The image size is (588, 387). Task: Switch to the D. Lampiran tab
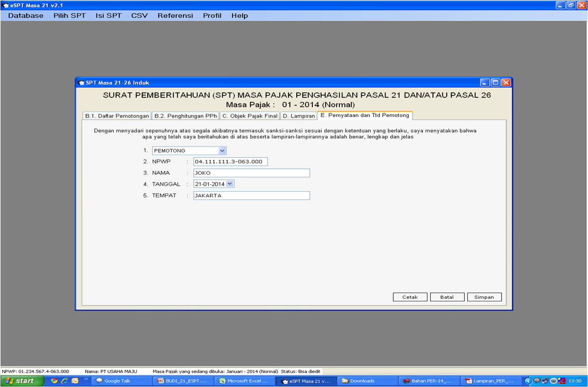pyautogui.click(x=299, y=116)
